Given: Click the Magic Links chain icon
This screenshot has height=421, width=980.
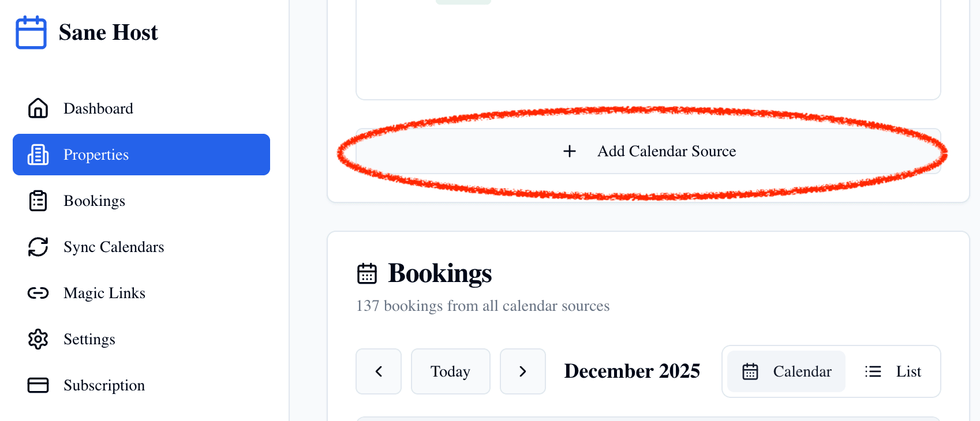Looking at the screenshot, I should click(x=38, y=293).
